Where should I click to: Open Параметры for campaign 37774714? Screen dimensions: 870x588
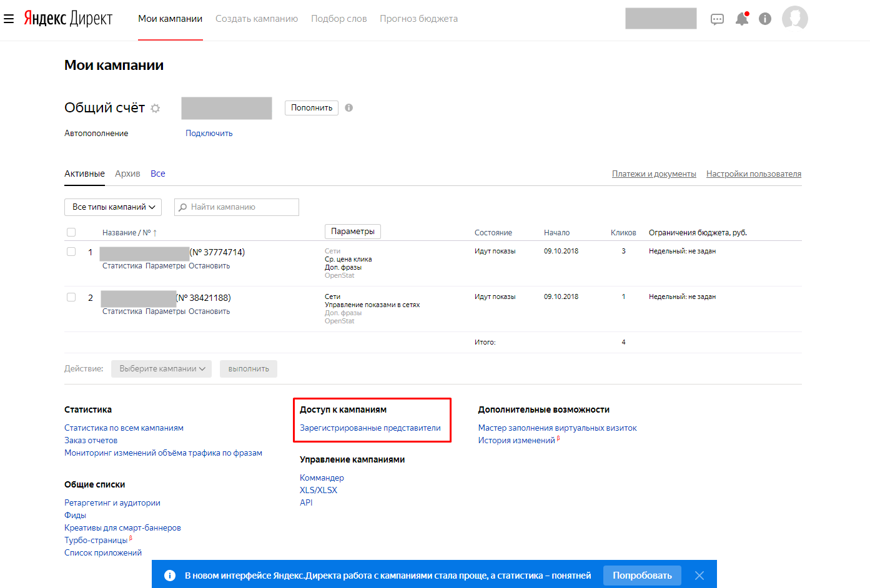pos(166,266)
